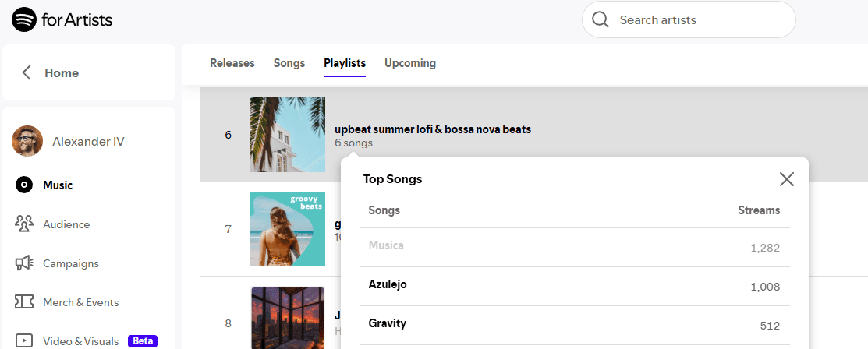This screenshot has width=868, height=349.
Task: Open the Azulejo song in Top Songs
Action: point(388,284)
